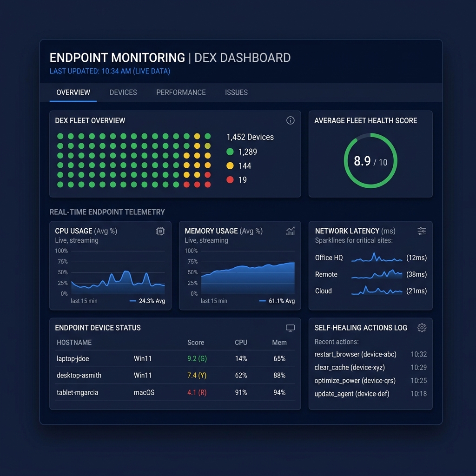476x476 pixels.
Task: Open the optimize_power (device-qrs) log entry
Action: 355,381
